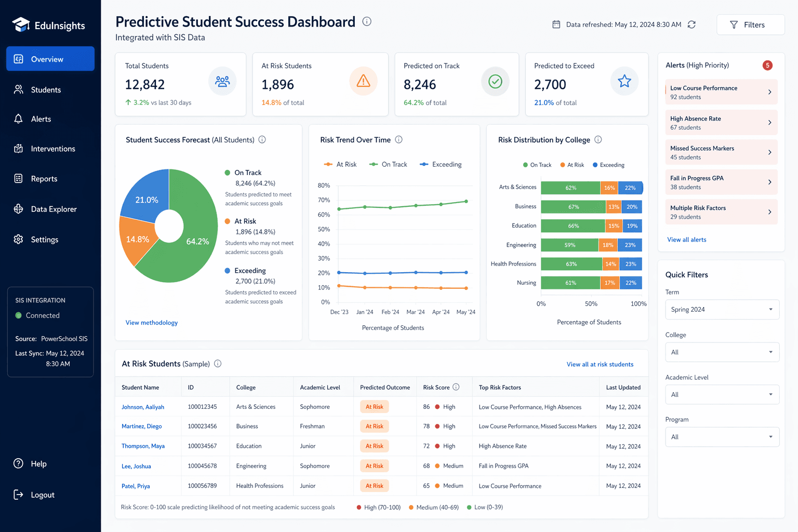Screen dimensions: 798x532
Task: Open student Johnson, Aaliyah's record
Action: coord(143,407)
